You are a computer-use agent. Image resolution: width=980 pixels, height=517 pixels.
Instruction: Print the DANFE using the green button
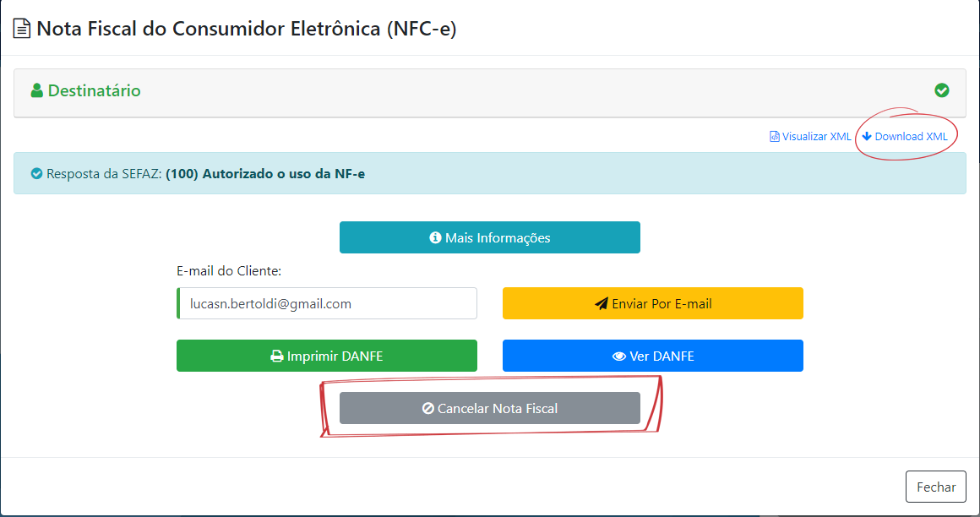(326, 356)
